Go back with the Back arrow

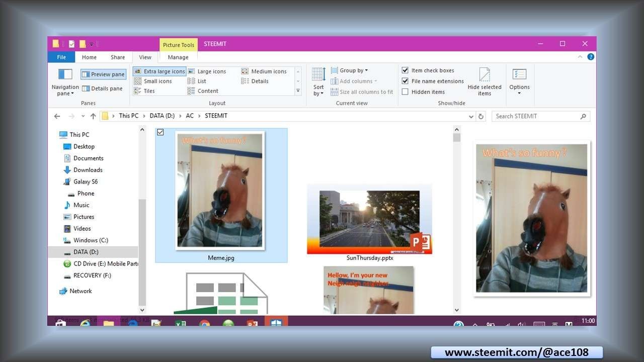click(x=57, y=116)
